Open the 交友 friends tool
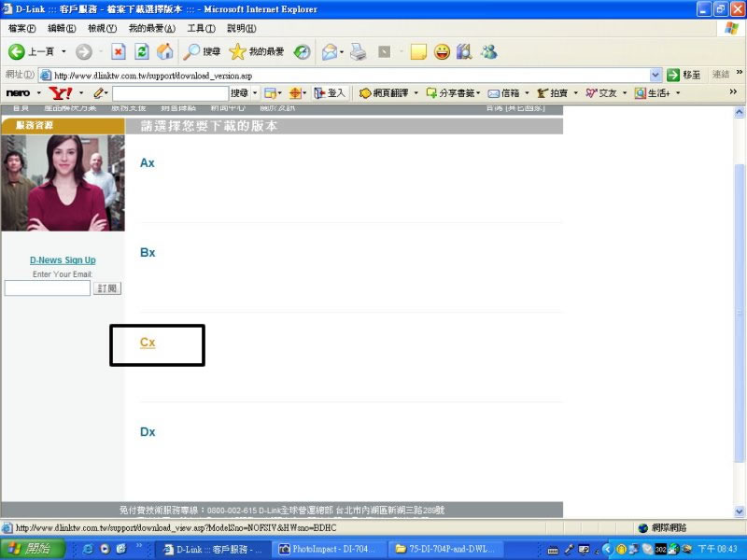 [601, 92]
